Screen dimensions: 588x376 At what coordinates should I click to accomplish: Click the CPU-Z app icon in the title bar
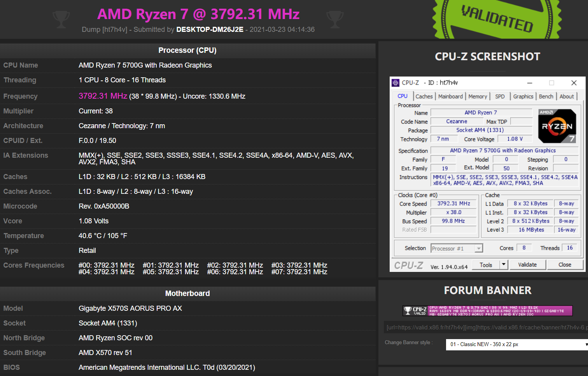(x=395, y=83)
